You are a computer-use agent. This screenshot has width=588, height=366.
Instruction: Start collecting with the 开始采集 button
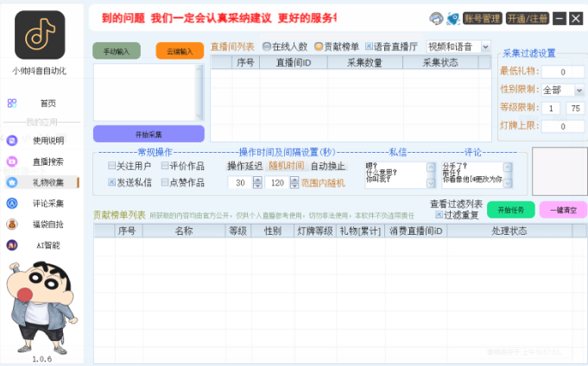[x=149, y=134]
